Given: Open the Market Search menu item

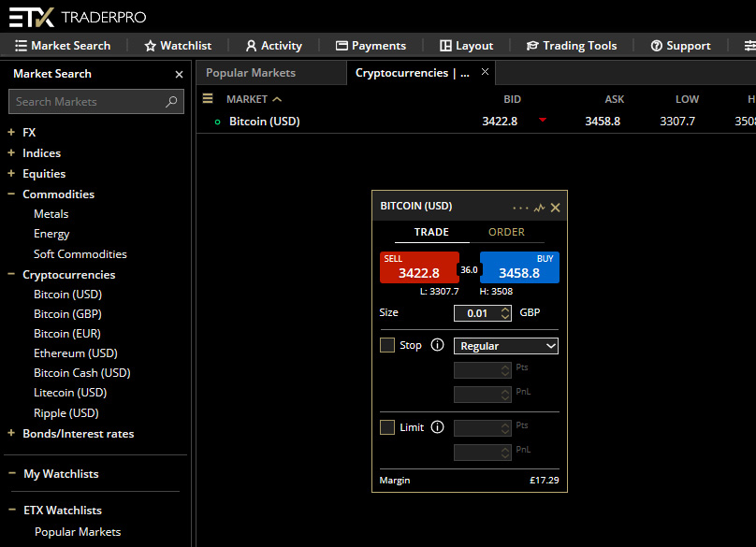Looking at the screenshot, I should (x=63, y=46).
